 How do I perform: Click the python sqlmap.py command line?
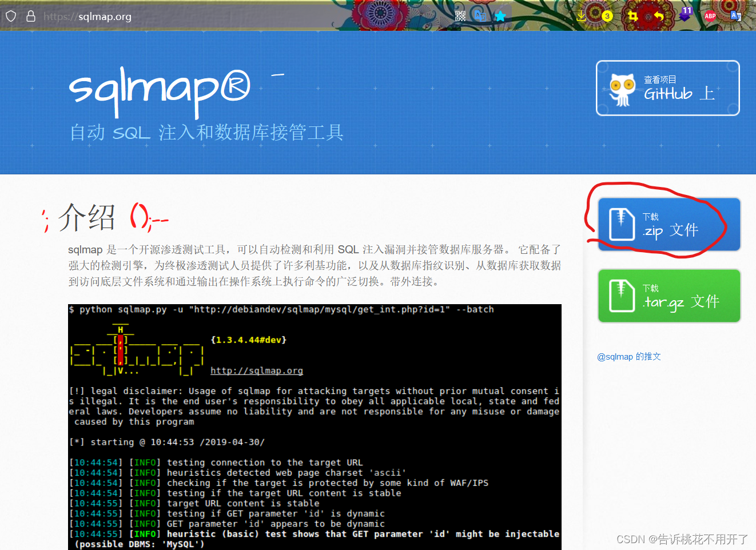tap(281, 309)
